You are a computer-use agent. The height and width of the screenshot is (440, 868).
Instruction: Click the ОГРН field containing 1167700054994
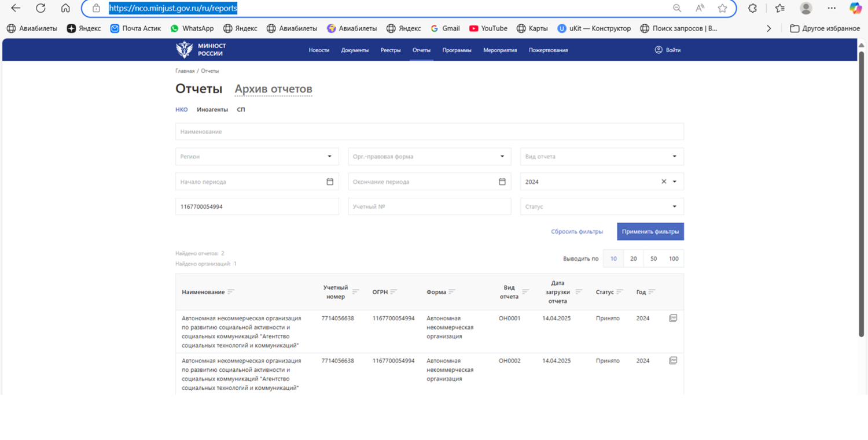click(257, 206)
